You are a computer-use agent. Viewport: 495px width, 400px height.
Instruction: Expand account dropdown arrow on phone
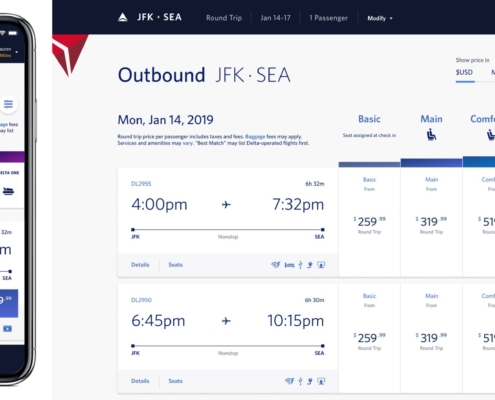17,52
